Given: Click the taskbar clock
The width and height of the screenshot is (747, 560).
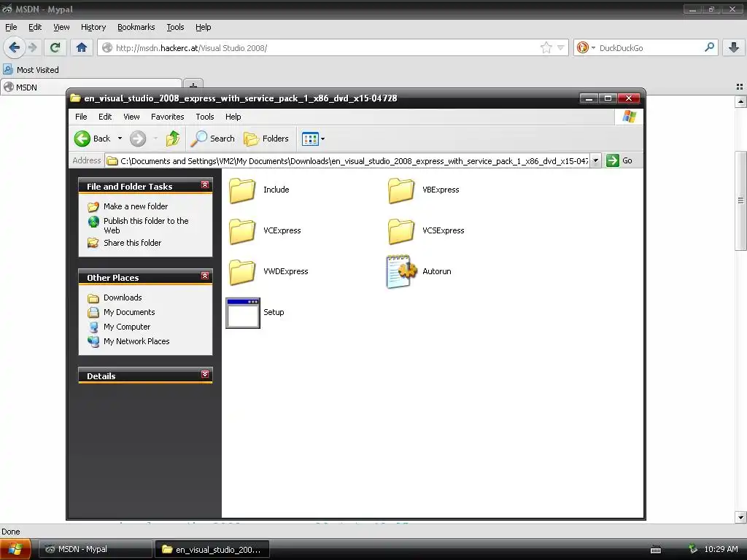Looking at the screenshot, I should [x=721, y=549].
